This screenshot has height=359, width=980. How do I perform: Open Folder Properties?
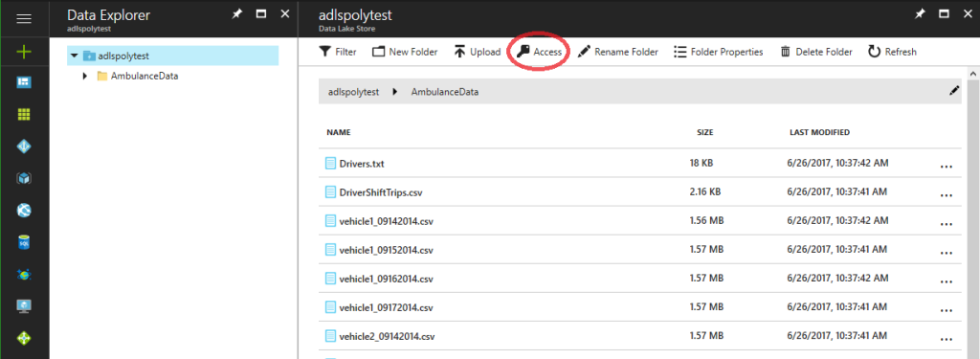(x=719, y=52)
